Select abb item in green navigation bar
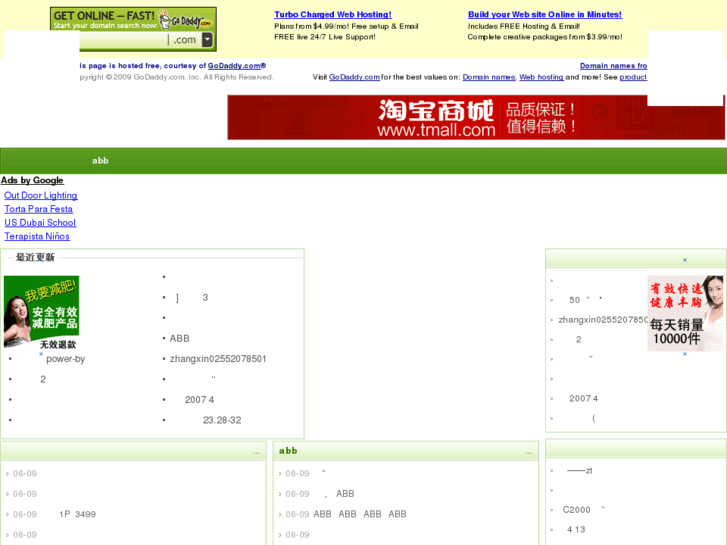The width and height of the screenshot is (727, 545). [x=100, y=160]
